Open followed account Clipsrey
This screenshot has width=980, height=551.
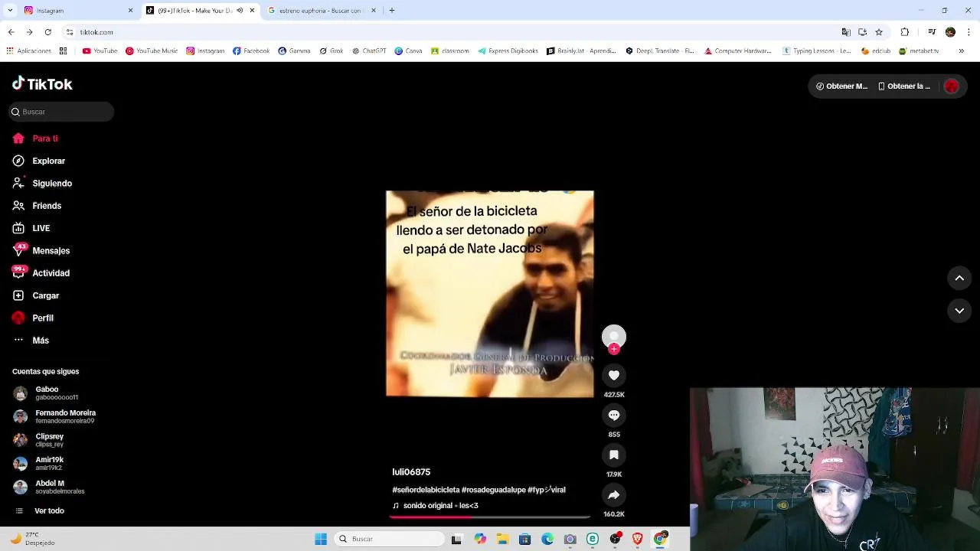coord(38,440)
